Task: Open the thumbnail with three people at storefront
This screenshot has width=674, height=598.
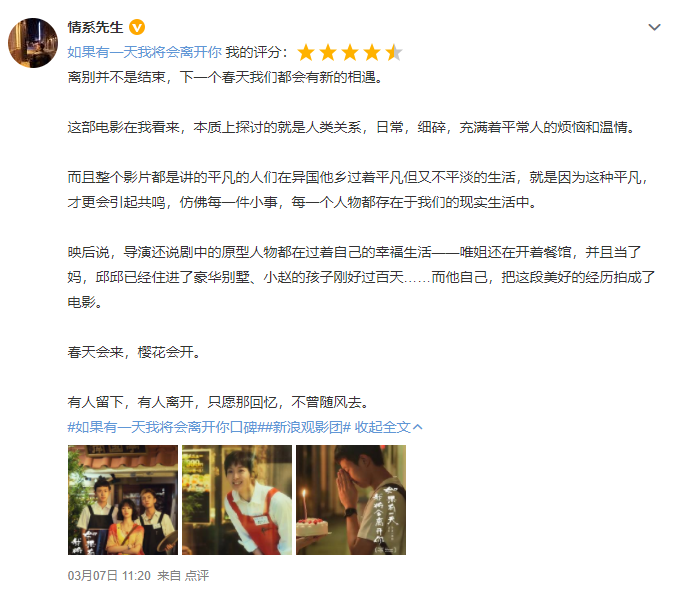Action: pos(123,500)
